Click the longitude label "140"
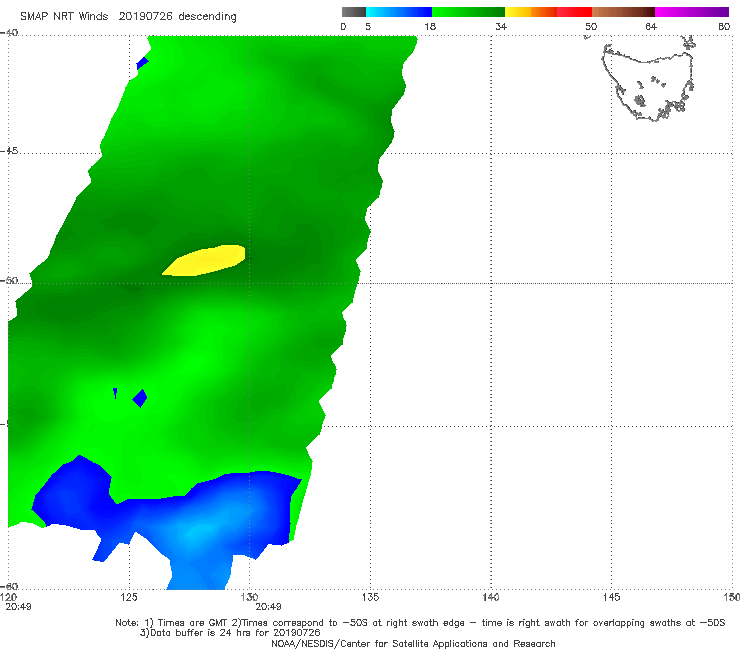Image resolution: width=740 pixels, height=650 pixels. pos(491,597)
